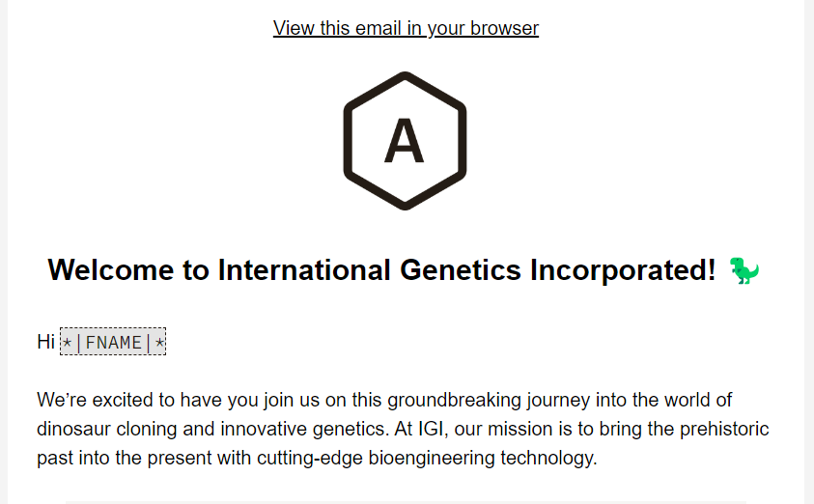814x504 pixels.
Task: Click the word 'groundbreaking' in the paragraph
Action: coord(454,400)
